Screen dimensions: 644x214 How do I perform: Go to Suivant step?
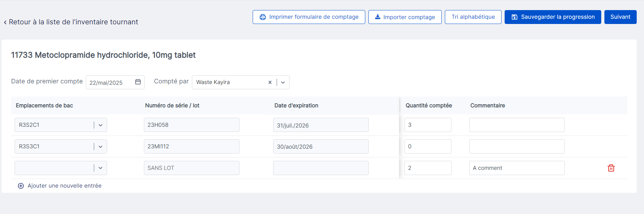pyautogui.click(x=620, y=17)
